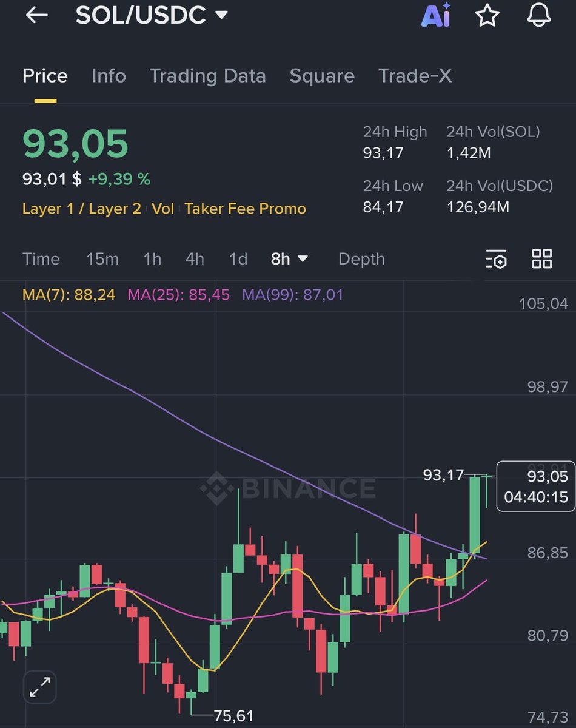Open the Vol tag link

click(162, 209)
